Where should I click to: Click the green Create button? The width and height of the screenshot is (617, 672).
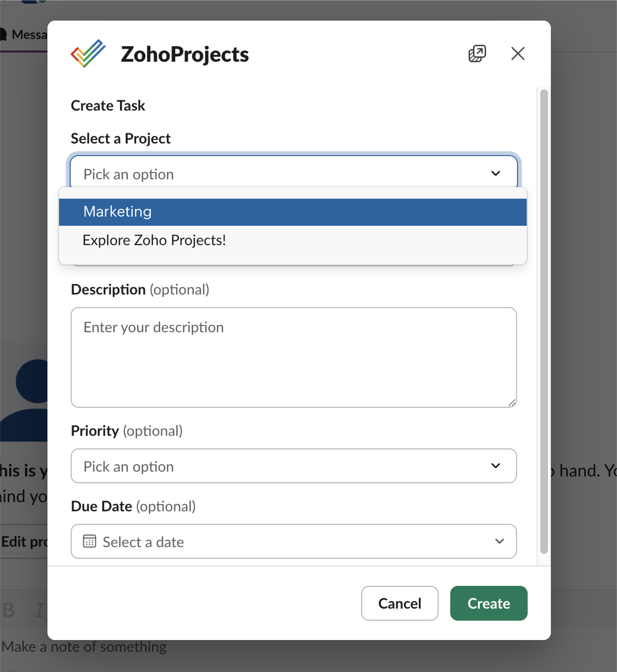[x=488, y=603]
